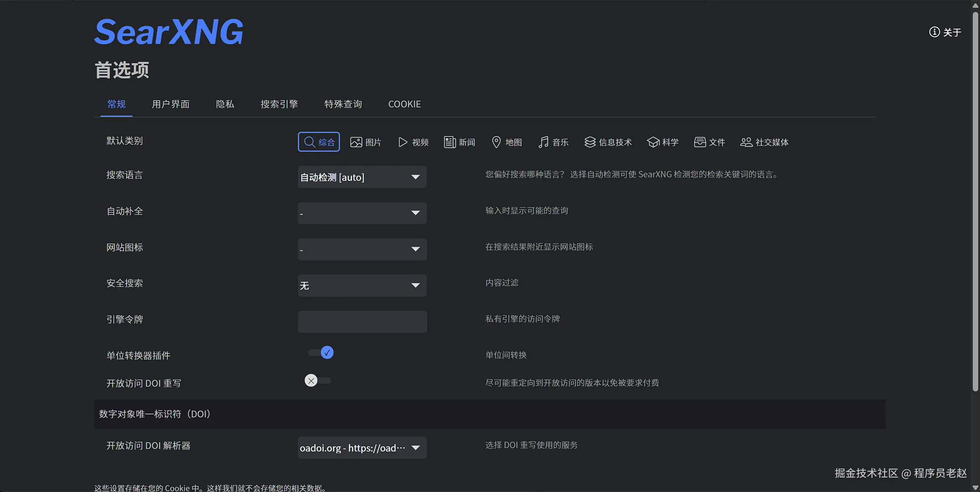Viewport: 980px width, 492px height.
Task: Click the layers icon for 信息技术
Action: click(x=590, y=142)
